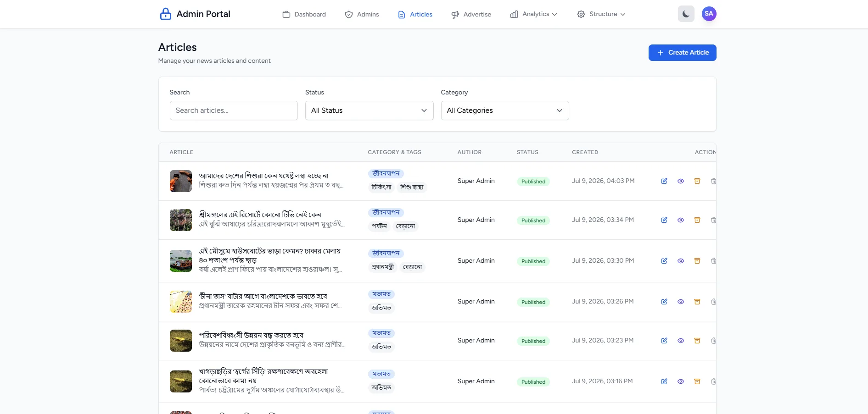
Task: Click the 'শিশু স্বাস্থ্য' tag in the first row
Action: [412, 187]
